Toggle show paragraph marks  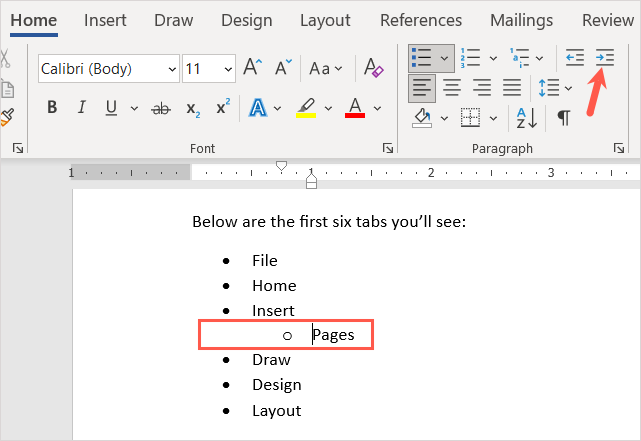(564, 118)
